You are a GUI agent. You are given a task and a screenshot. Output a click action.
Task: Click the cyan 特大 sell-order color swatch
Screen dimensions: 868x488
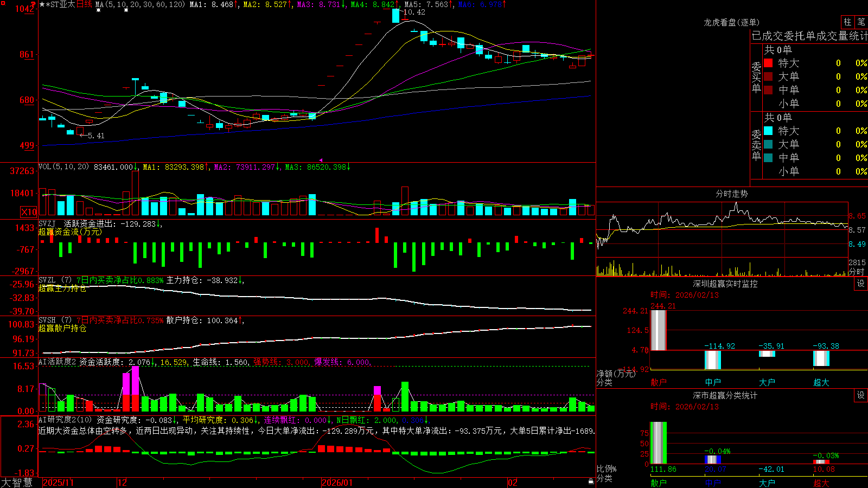[x=768, y=131]
